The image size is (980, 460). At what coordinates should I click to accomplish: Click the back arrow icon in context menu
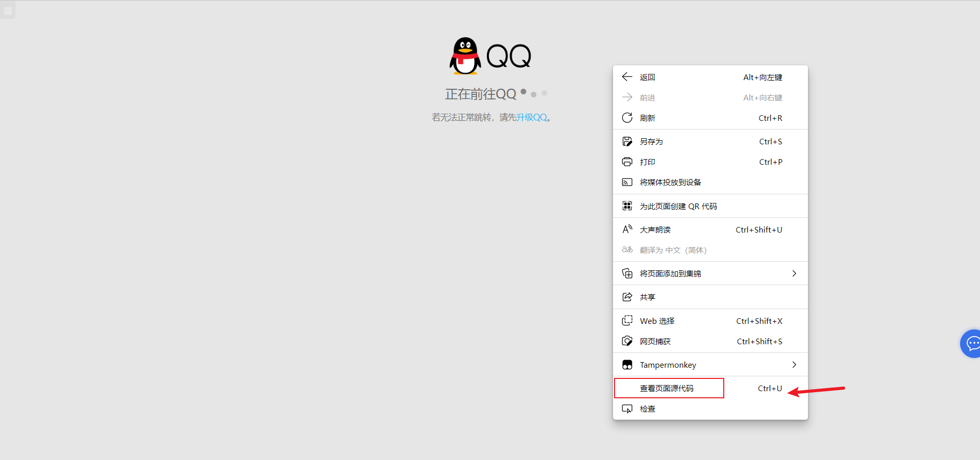click(x=627, y=77)
